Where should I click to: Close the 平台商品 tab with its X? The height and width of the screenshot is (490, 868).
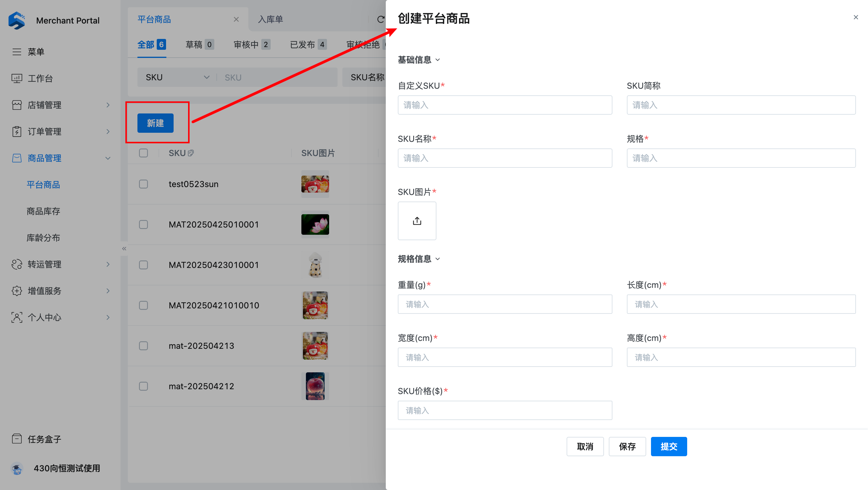(x=236, y=20)
